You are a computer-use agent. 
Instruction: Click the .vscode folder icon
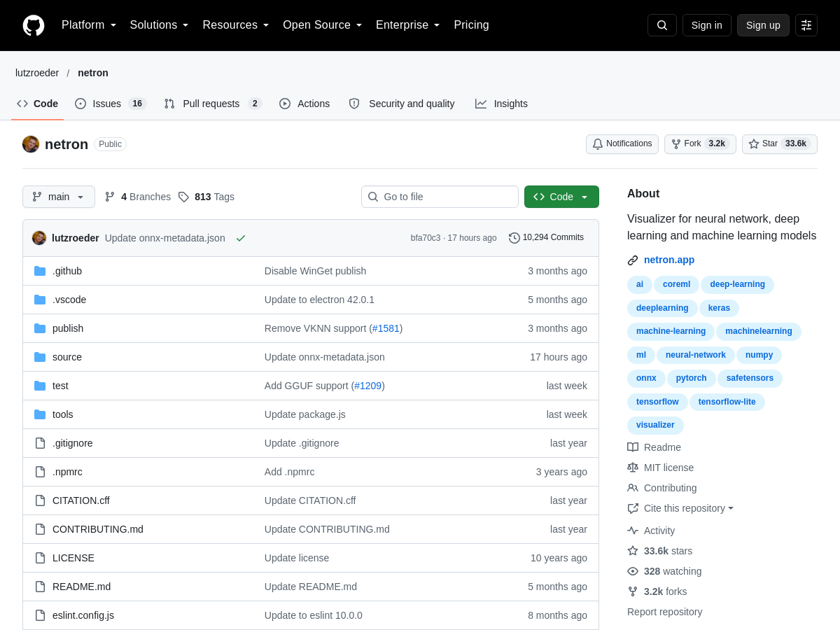(x=40, y=300)
